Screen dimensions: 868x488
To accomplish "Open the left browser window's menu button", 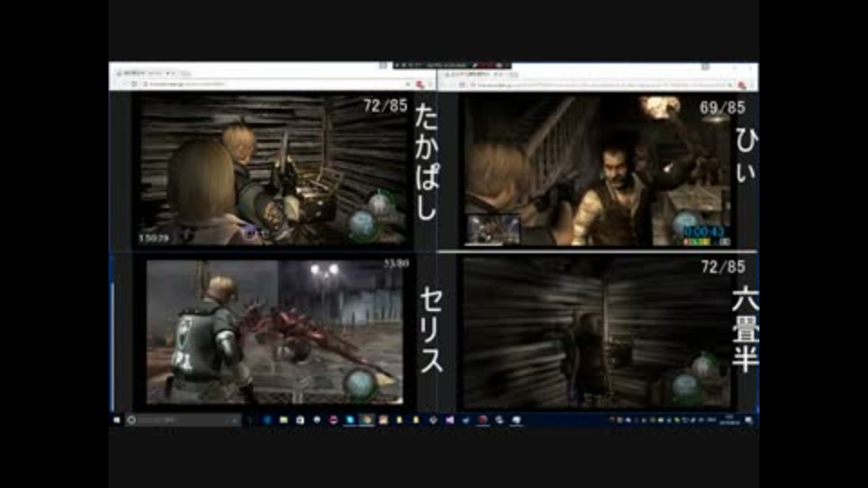I will pyautogui.click(x=430, y=85).
